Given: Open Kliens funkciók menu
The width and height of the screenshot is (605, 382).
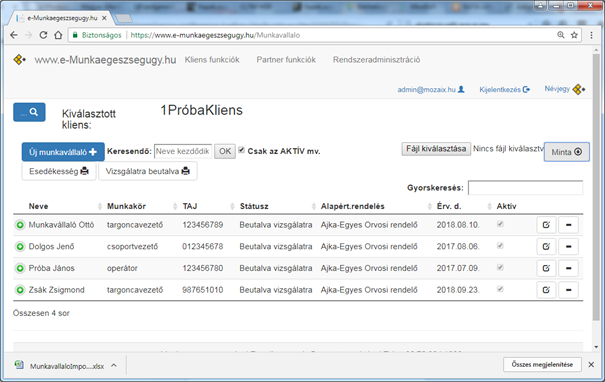Looking at the screenshot, I should pyautogui.click(x=212, y=60).
